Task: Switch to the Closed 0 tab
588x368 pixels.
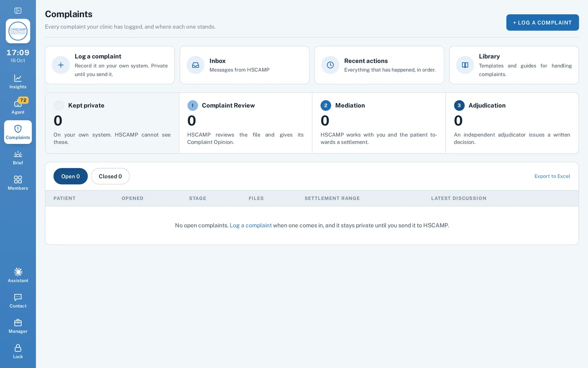Action: click(110, 176)
